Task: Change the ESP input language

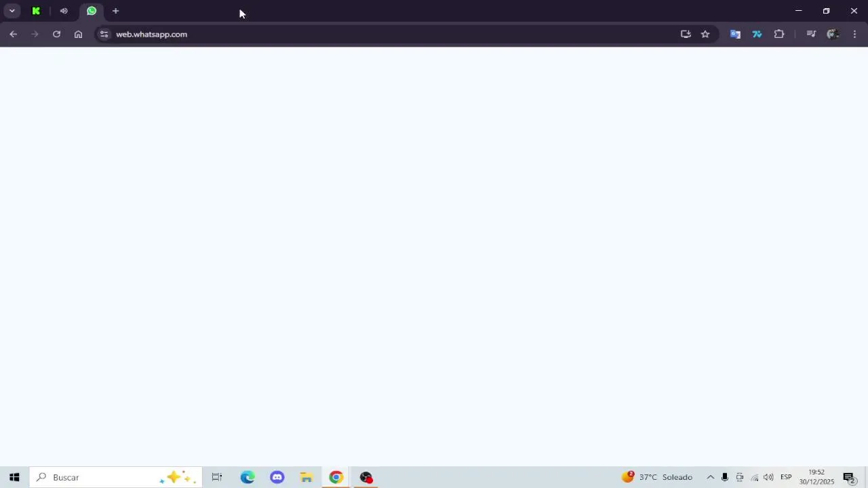Action: 786,477
